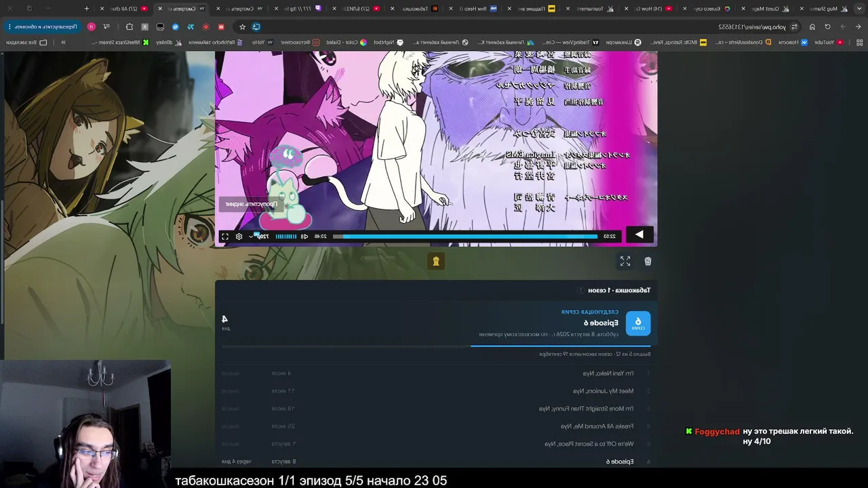Open the media control toolbar icon

tap(106, 26)
